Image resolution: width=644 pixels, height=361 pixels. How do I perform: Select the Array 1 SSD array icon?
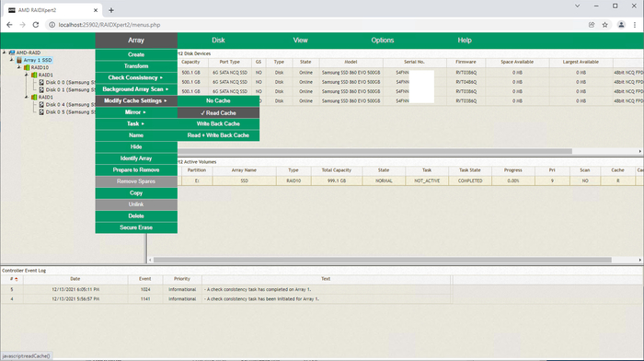point(19,60)
